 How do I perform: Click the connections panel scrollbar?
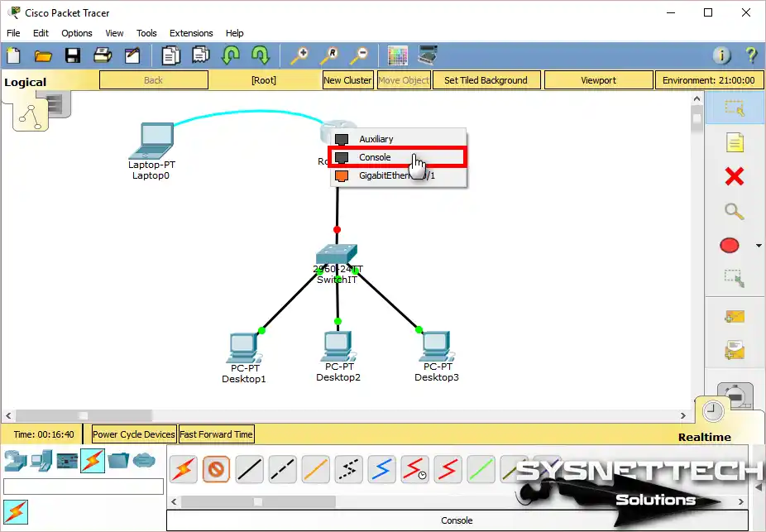click(x=261, y=501)
